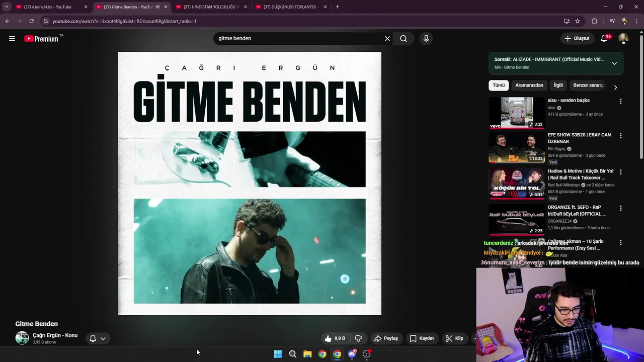Like the video with thumbs up
Viewport: 644px width, 362px height.
(336, 338)
